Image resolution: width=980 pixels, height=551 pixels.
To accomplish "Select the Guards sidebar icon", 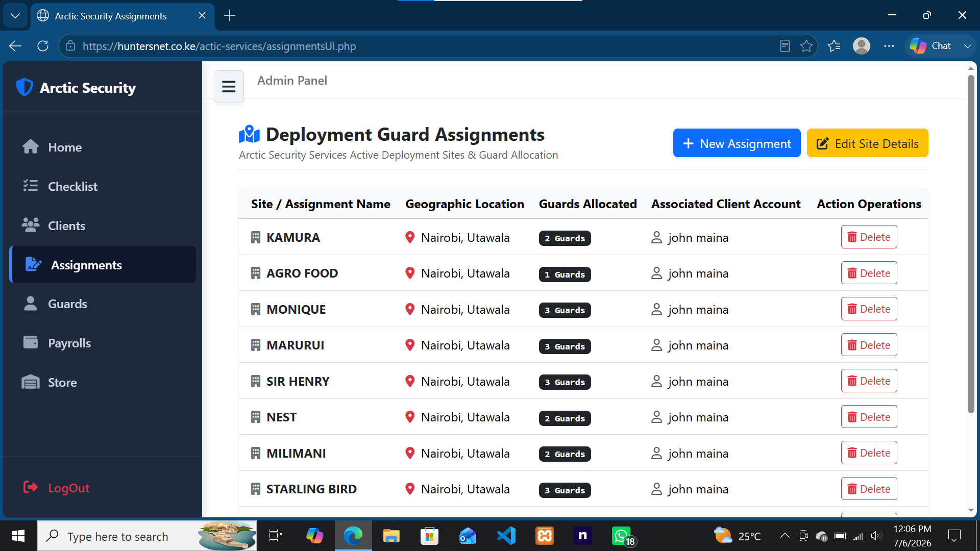I will pyautogui.click(x=31, y=304).
